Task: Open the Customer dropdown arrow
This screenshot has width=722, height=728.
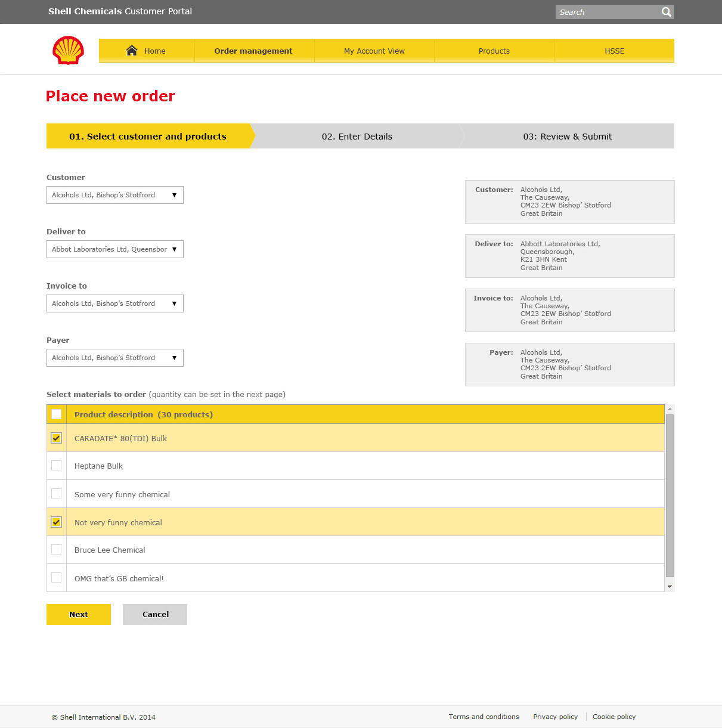Action: pyautogui.click(x=174, y=195)
